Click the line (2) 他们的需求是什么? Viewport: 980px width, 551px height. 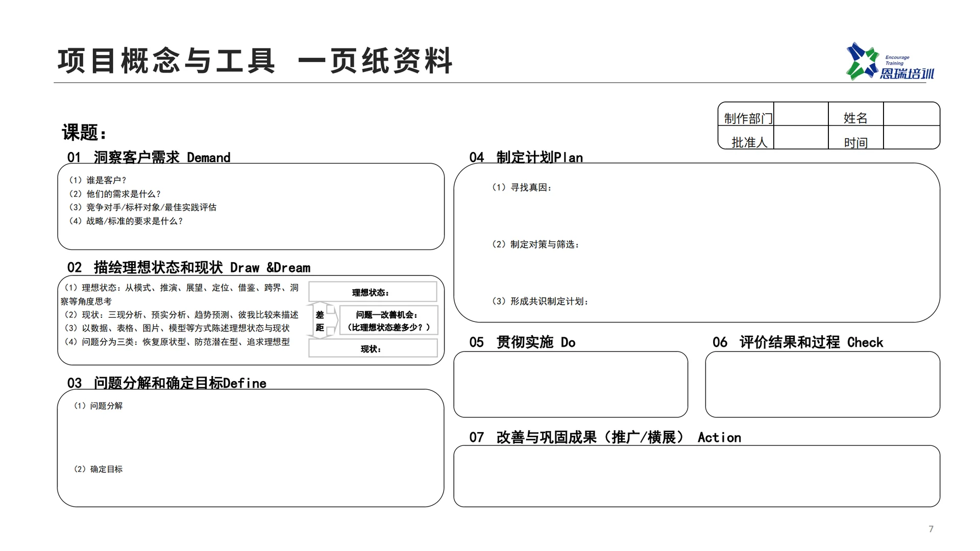(x=115, y=194)
